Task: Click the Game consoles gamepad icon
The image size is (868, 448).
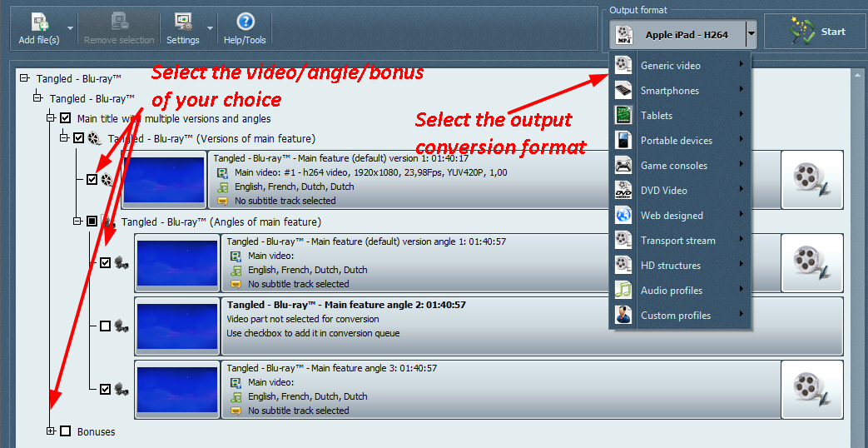Action: click(x=623, y=165)
